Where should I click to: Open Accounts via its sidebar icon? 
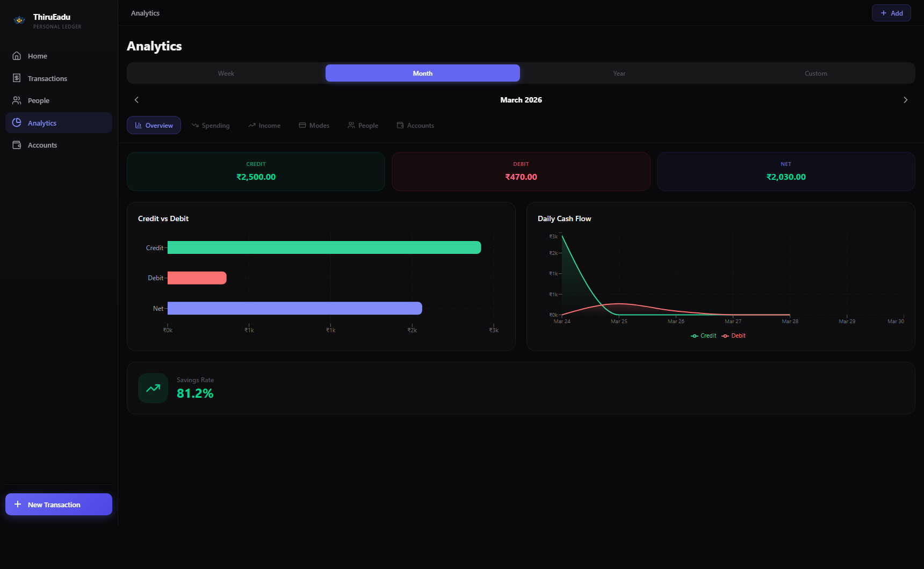(17, 144)
